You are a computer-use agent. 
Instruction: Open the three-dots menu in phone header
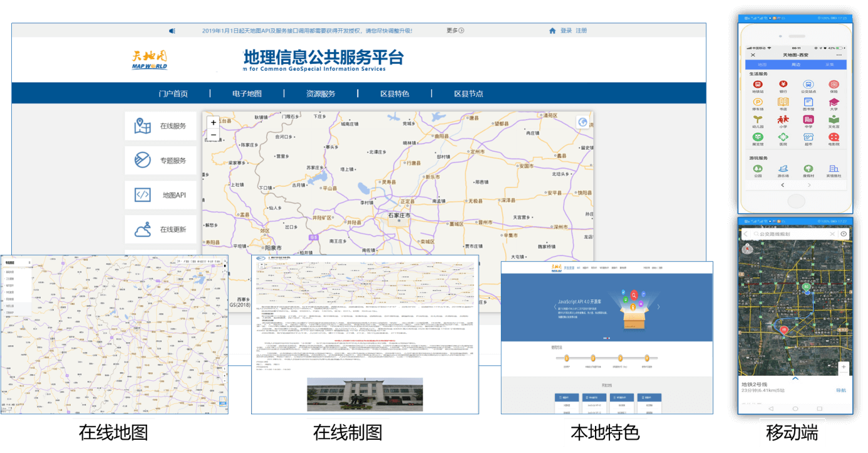839,55
